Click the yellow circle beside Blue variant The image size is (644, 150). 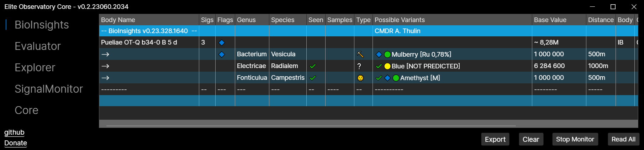(387, 66)
